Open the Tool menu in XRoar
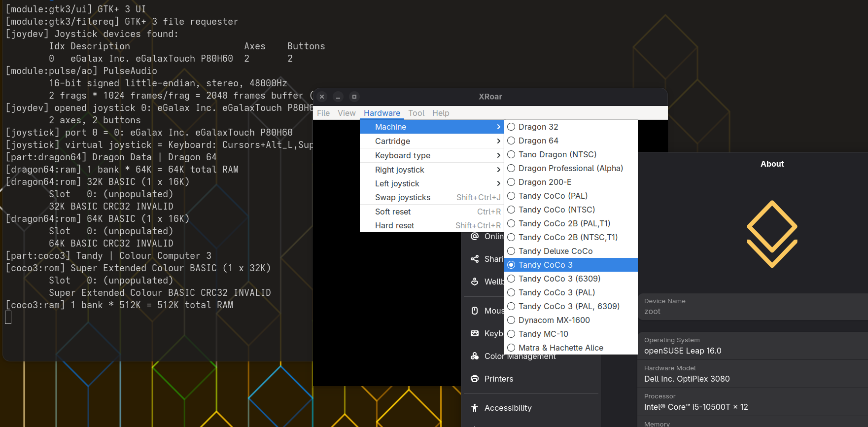 pos(416,113)
